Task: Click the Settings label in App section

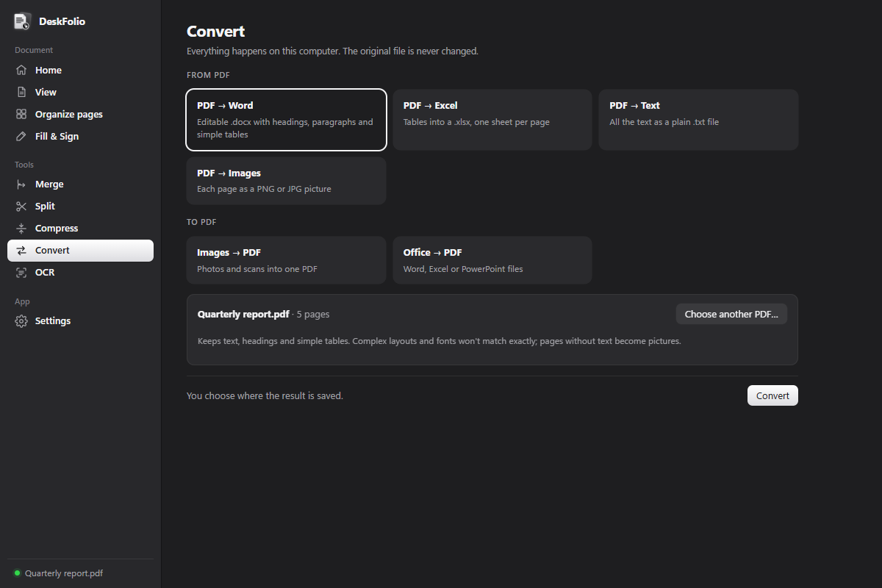Action: (53, 321)
